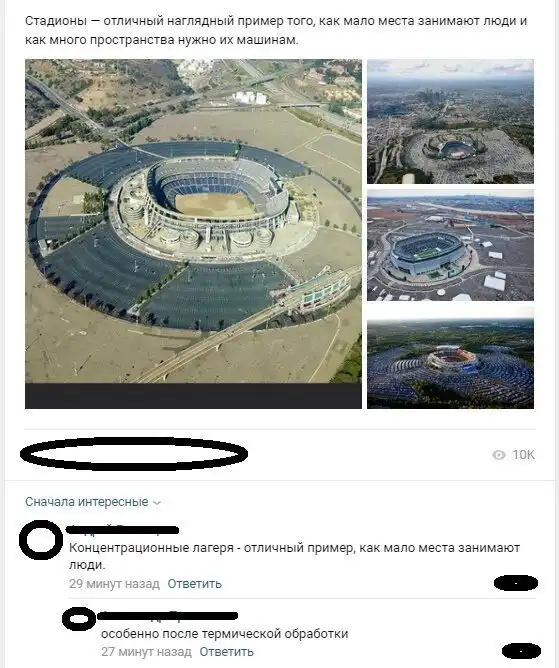559x668 pixels.
Task: Click 'Ответить' under the first comment
Action: [x=194, y=584]
